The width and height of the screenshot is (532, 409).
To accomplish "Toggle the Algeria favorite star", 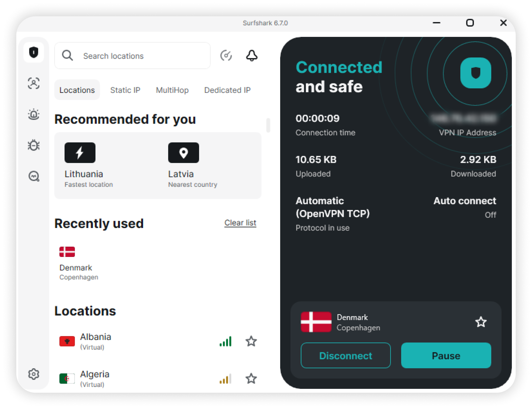I will pos(251,379).
